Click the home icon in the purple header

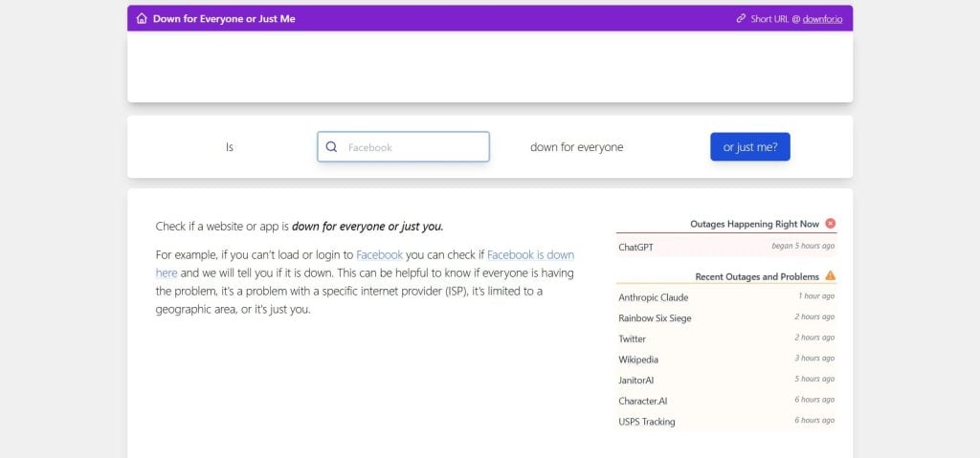click(142, 18)
